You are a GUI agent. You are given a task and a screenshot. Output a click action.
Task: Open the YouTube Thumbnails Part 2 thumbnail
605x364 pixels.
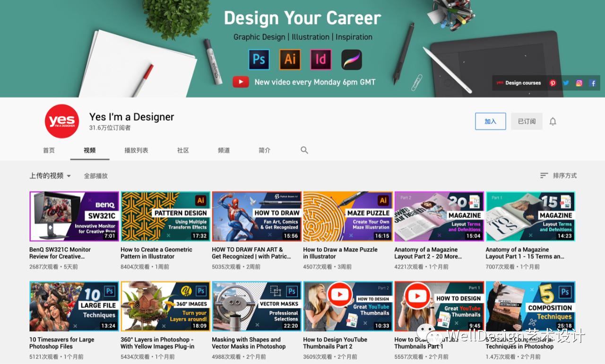(x=348, y=306)
